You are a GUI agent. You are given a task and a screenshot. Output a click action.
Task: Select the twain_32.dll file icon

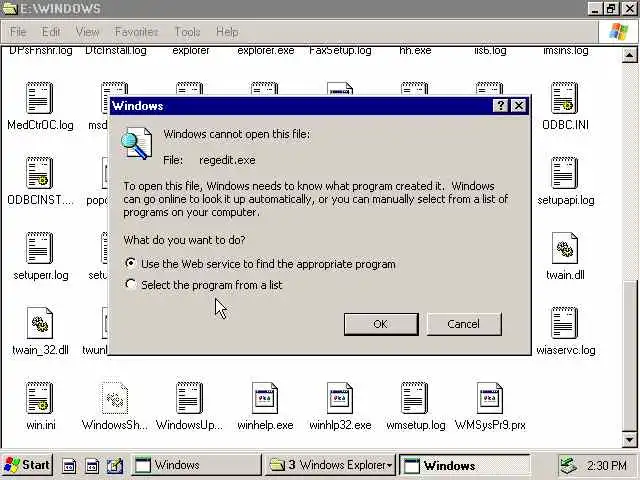point(40,323)
